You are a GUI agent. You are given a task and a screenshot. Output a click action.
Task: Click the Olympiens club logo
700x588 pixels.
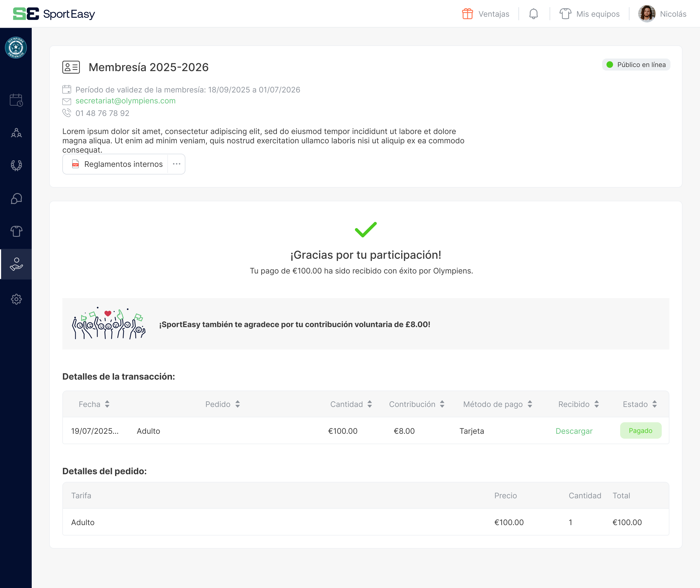coord(16,47)
